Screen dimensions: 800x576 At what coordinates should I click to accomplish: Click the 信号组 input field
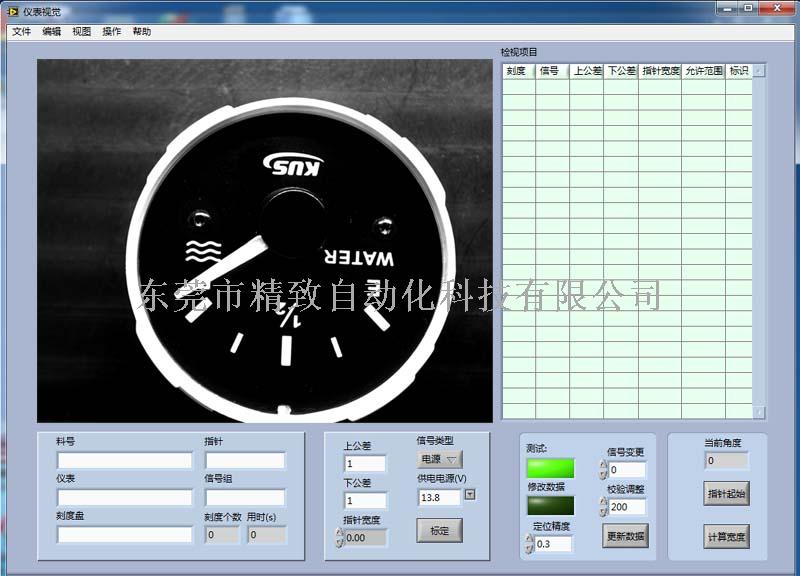click(245, 497)
